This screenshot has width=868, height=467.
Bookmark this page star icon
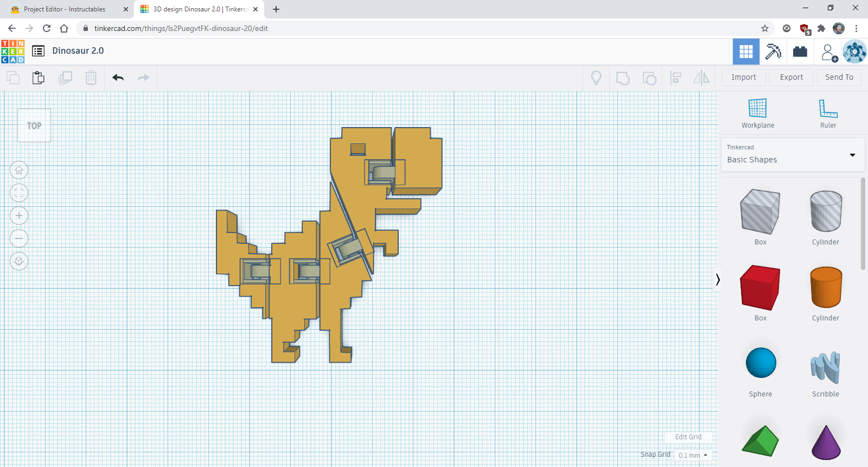[x=765, y=28]
